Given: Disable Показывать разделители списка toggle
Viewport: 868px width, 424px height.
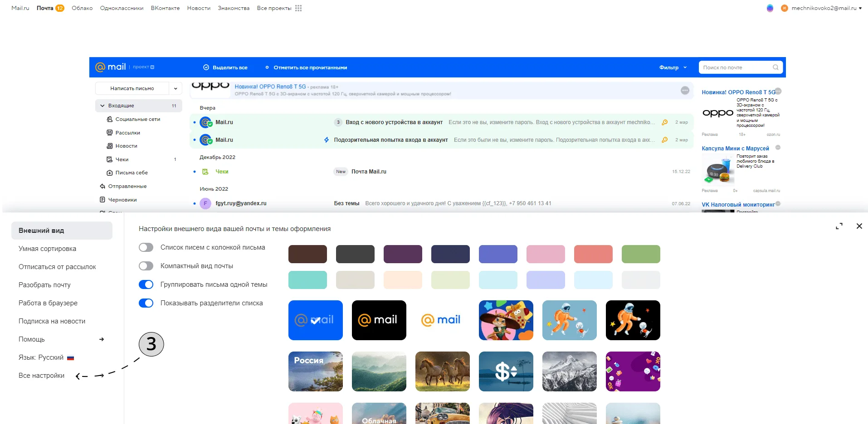Looking at the screenshot, I should (146, 303).
